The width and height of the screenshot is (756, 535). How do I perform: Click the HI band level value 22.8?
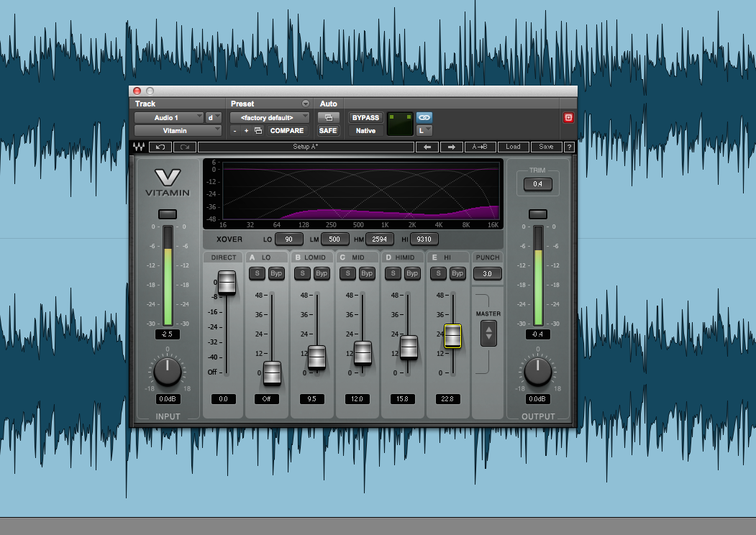tap(447, 399)
